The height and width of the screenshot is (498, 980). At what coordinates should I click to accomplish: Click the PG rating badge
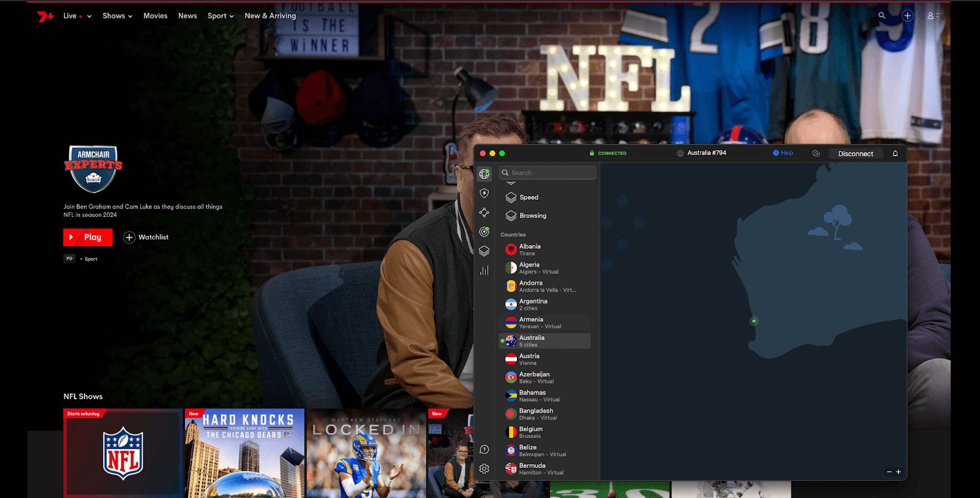click(x=69, y=258)
